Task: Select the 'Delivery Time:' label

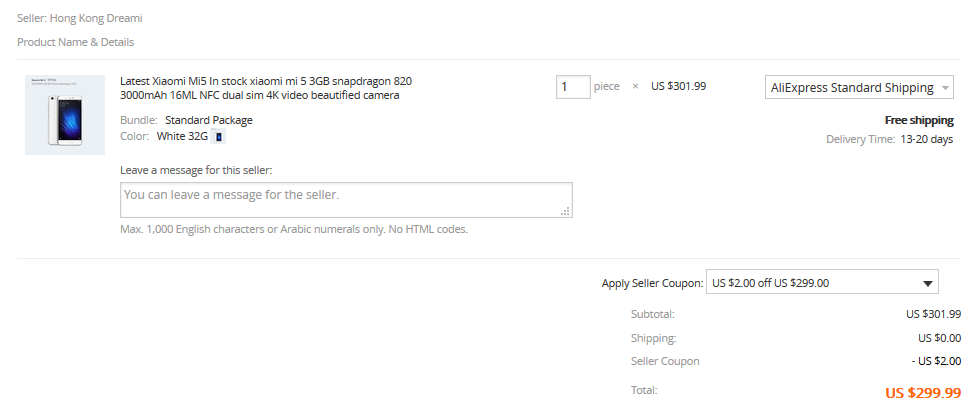Action: pos(861,139)
